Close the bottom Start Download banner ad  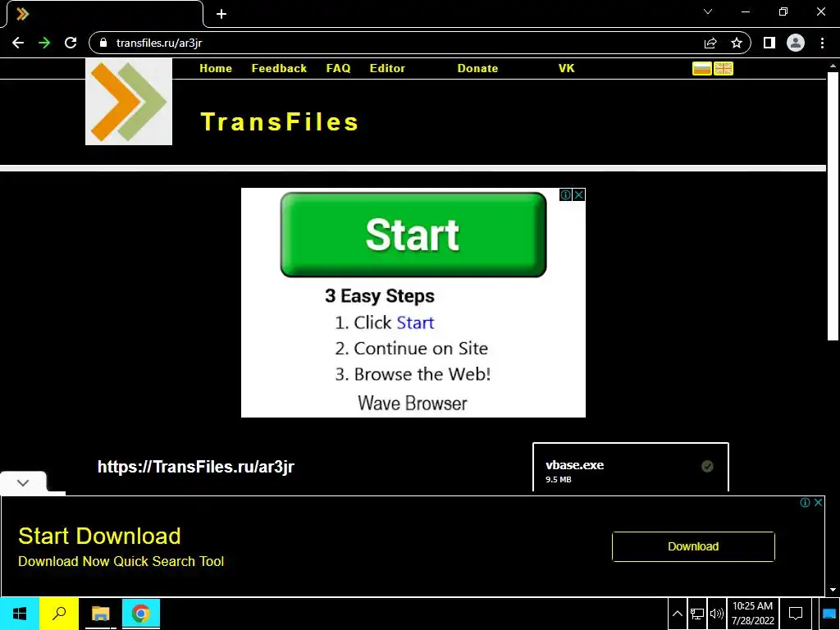(818, 503)
